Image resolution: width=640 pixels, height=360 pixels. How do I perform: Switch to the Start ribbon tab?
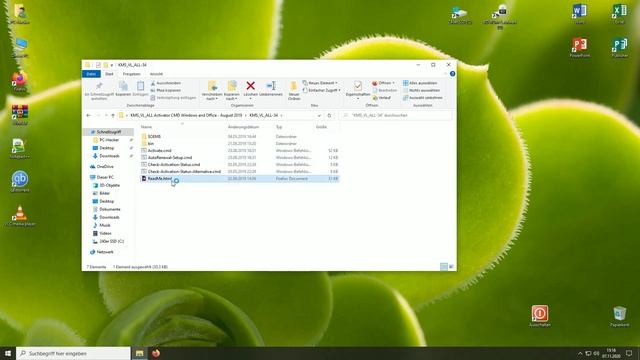pos(109,74)
